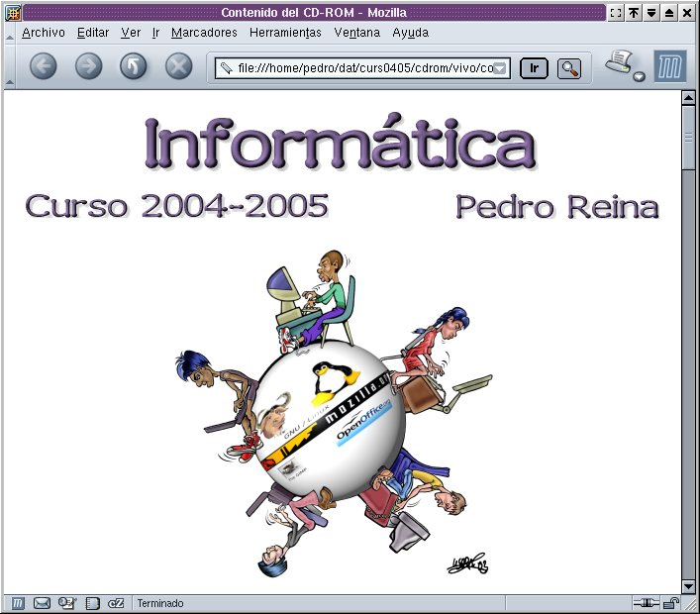Click the Print icon in toolbar
Viewport: 700px width, 614px height.
click(621, 64)
